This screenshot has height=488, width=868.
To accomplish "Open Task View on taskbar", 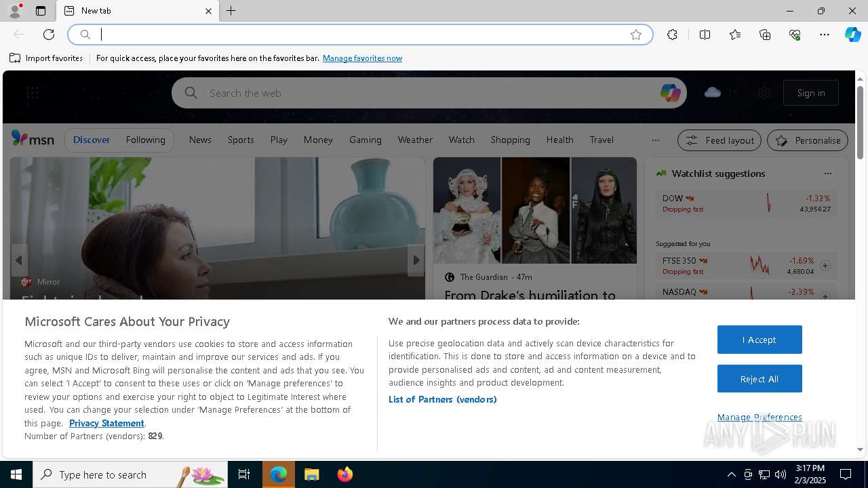I will (244, 474).
